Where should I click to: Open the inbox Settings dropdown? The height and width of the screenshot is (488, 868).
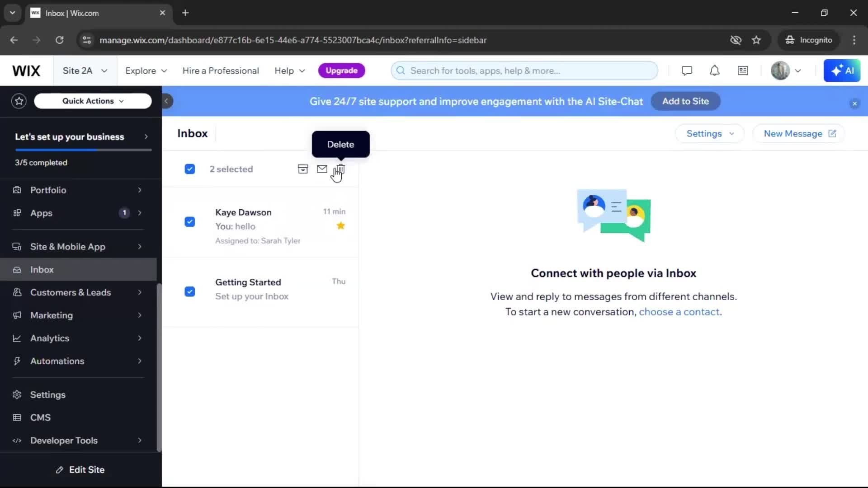(710, 134)
